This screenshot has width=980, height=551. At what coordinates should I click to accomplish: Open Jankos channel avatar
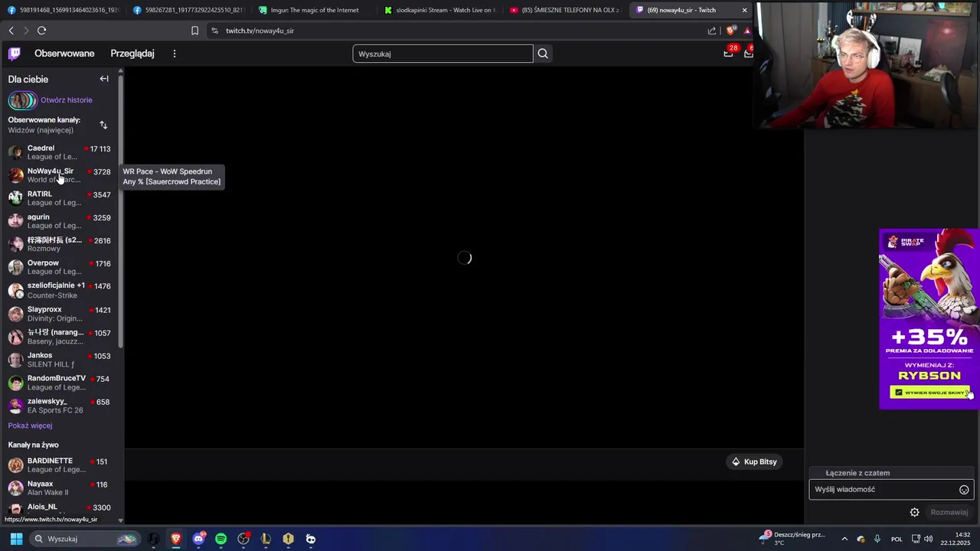point(15,360)
